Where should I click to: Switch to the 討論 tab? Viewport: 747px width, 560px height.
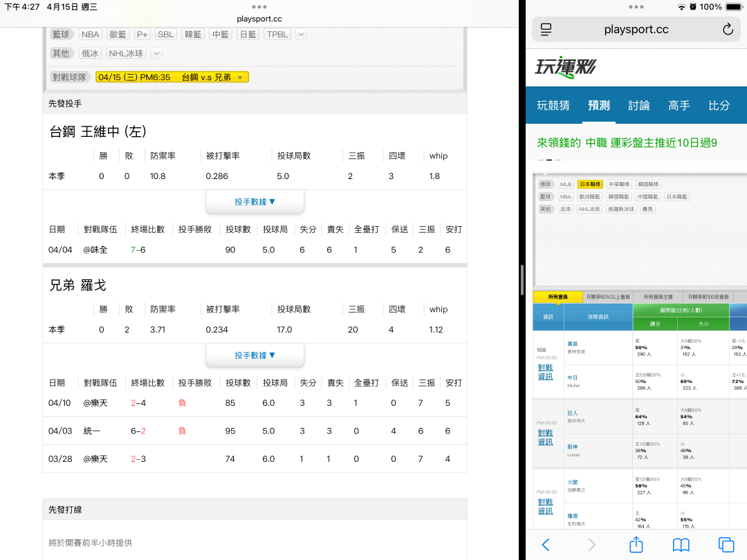[638, 105]
